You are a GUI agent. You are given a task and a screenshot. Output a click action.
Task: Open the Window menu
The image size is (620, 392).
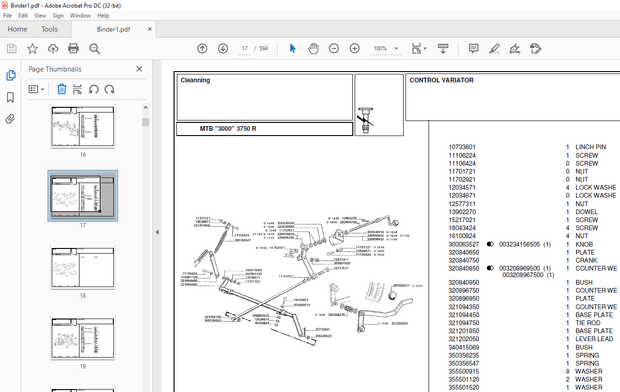pyautogui.click(x=80, y=15)
